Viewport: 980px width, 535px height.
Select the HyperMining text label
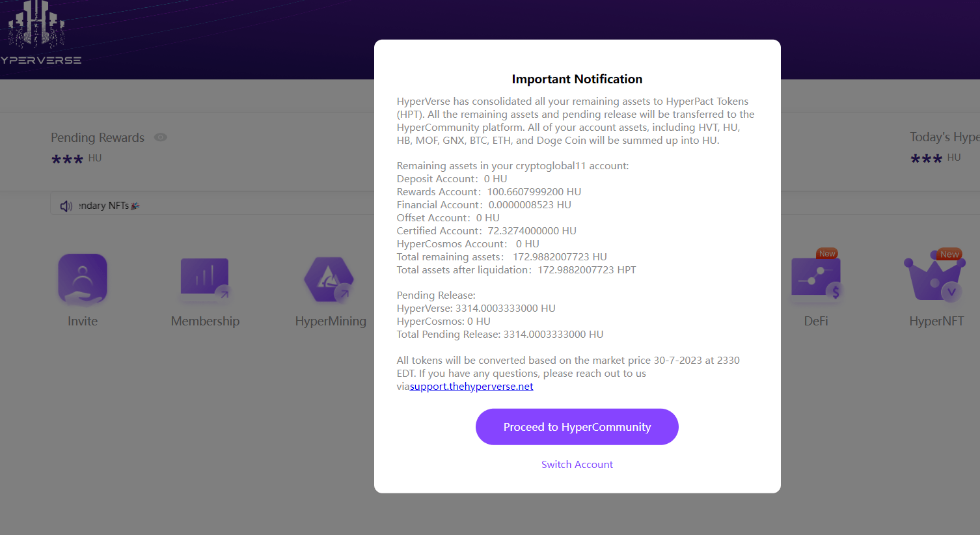[331, 322]
